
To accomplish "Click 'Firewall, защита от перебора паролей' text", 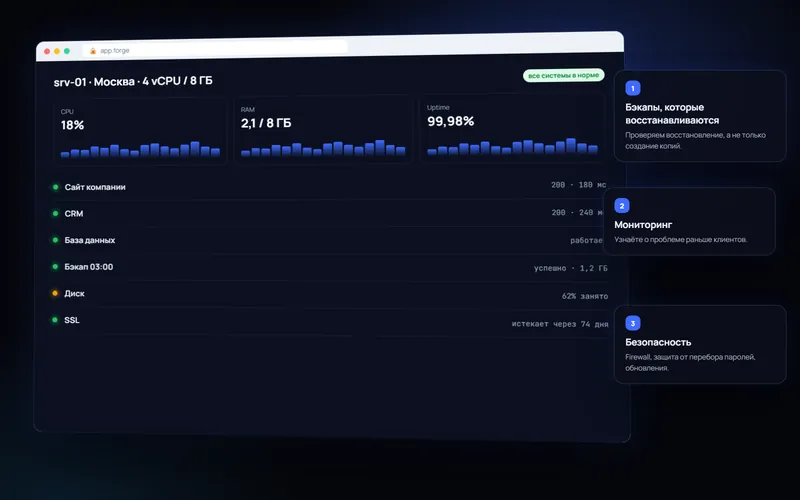I will [x=690, y=357].
